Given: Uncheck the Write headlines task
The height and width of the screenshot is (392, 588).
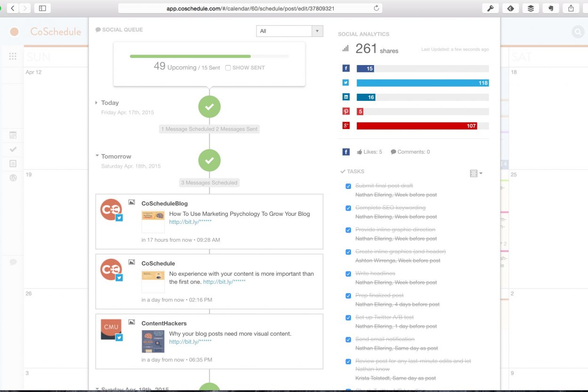Looking at the screenshot, I should tap(348, 274).
